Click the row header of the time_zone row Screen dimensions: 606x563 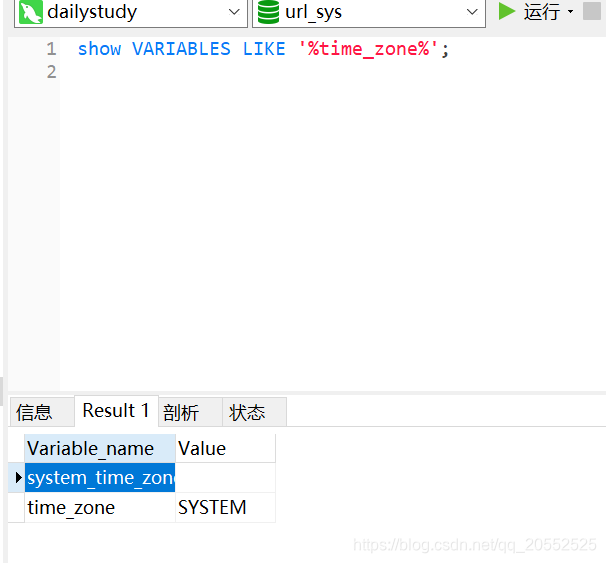(x=16, y=508)
